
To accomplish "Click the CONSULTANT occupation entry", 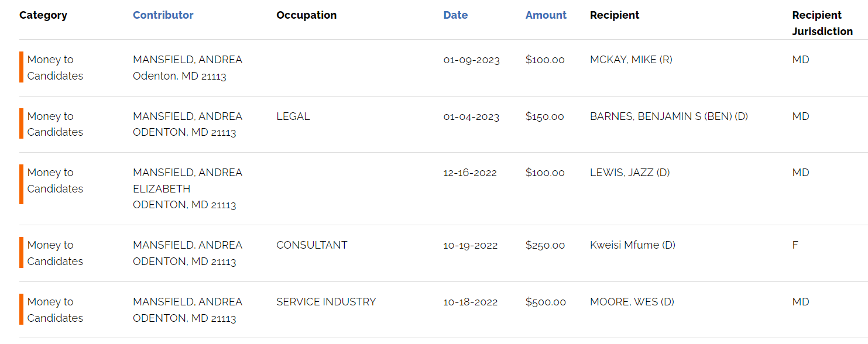I will tap(311, 245).
